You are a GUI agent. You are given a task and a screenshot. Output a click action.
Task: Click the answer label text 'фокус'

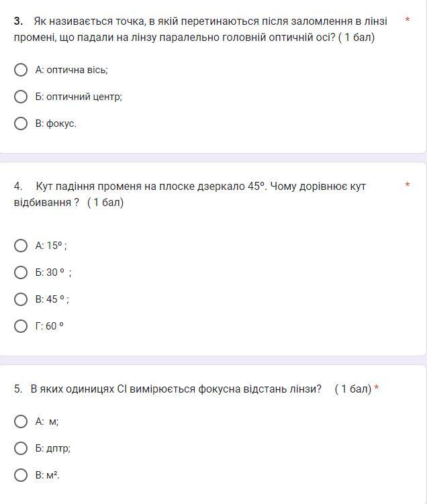click(61, 123)
